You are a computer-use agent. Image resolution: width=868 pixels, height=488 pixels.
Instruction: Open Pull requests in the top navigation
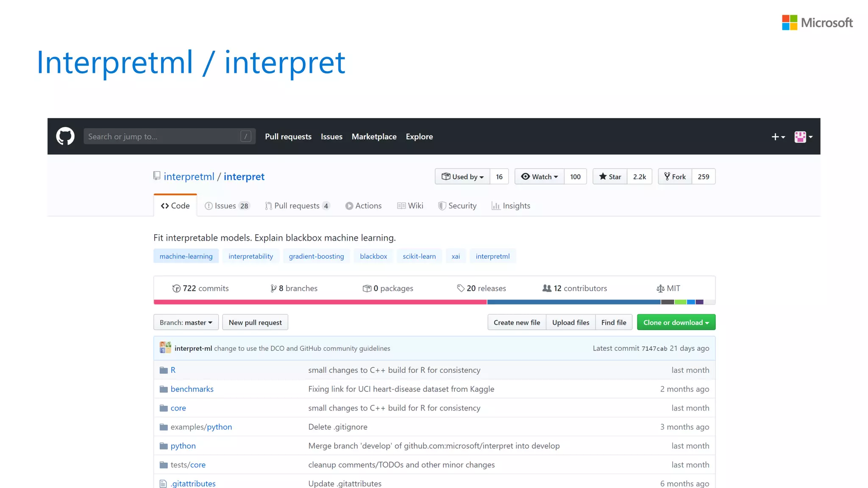pos(288,136)
